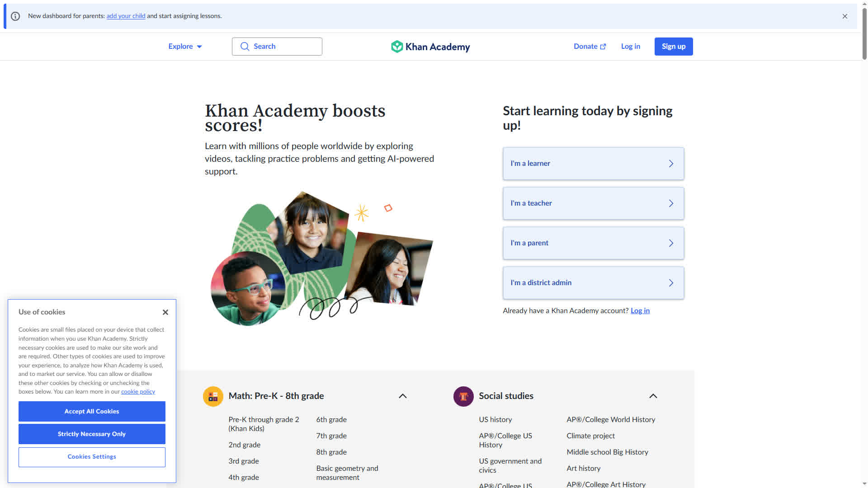
Task: Choose the I'm a district admin option
Action: coord(593,283)
